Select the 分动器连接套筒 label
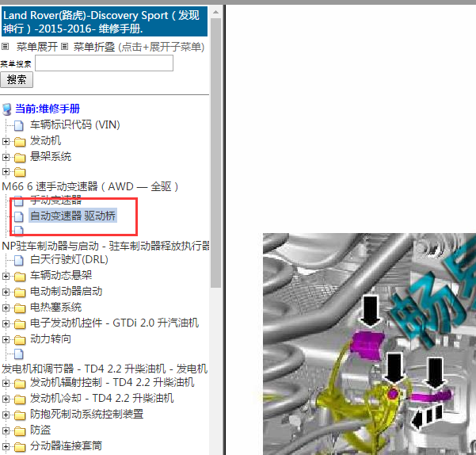The height and width of the screenshot is (455, 476). (67, 445)
